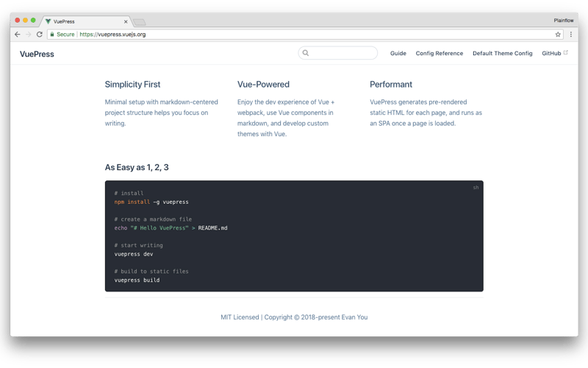The image size is (588, 368).
Task: Click the 'npm install -g vuepress' line
Action: (x=151, y=202)
